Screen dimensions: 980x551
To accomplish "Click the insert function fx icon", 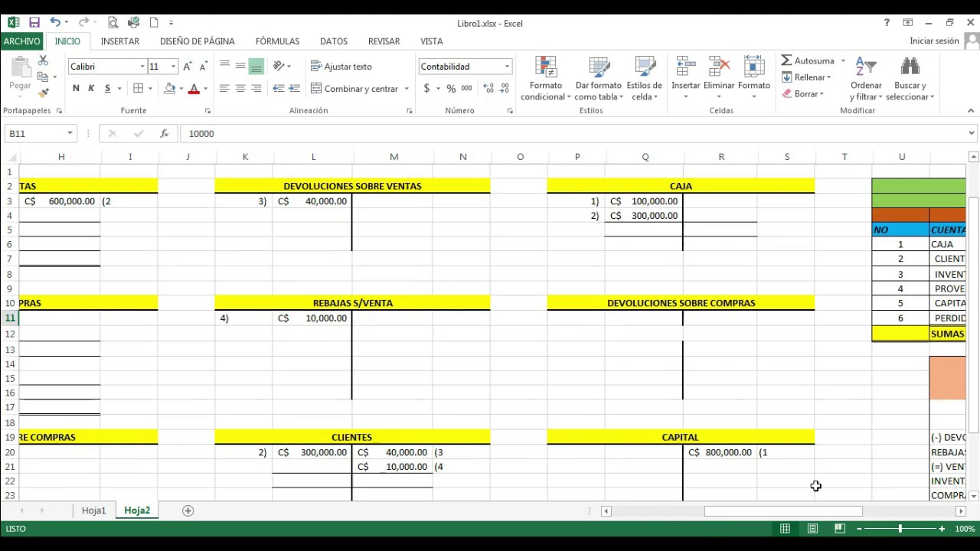I will pyautogui.click(x=164, y=133).
